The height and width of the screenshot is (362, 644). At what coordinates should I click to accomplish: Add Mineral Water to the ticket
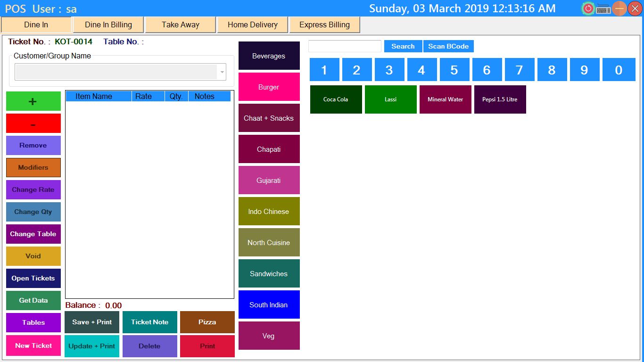click(x=445, y=99)
